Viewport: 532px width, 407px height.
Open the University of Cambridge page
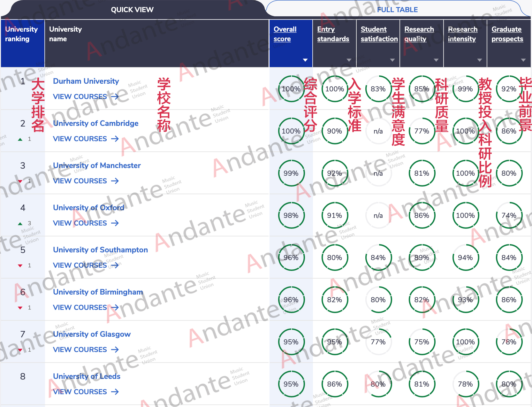96,123
